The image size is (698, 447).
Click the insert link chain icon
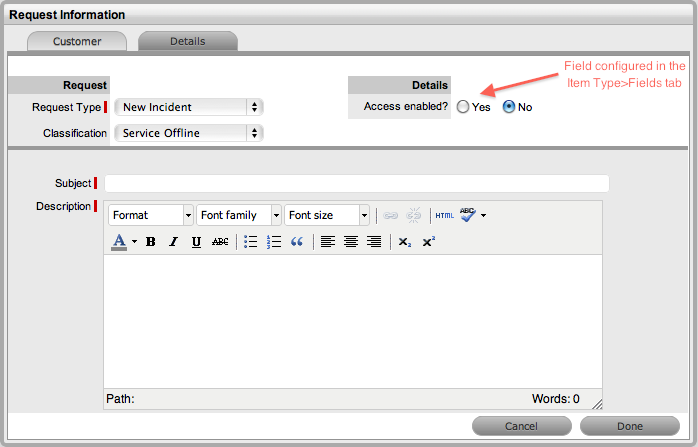pyautogui.click(x=390, y=215)
